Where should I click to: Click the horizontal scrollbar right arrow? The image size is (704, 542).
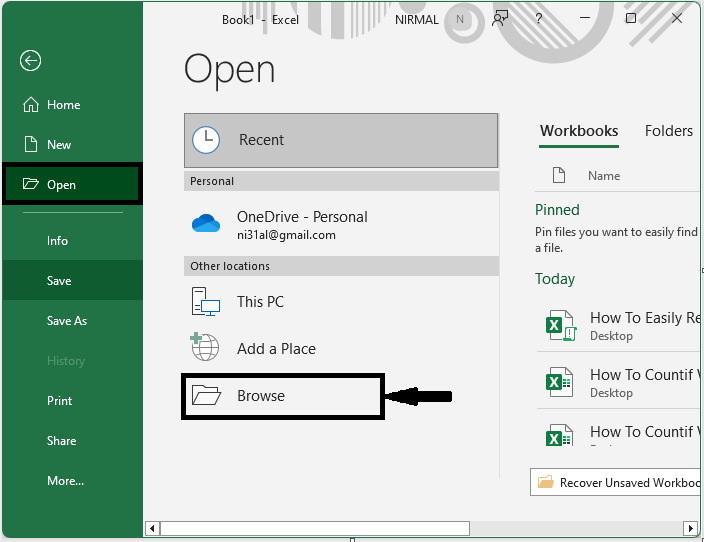691,529
